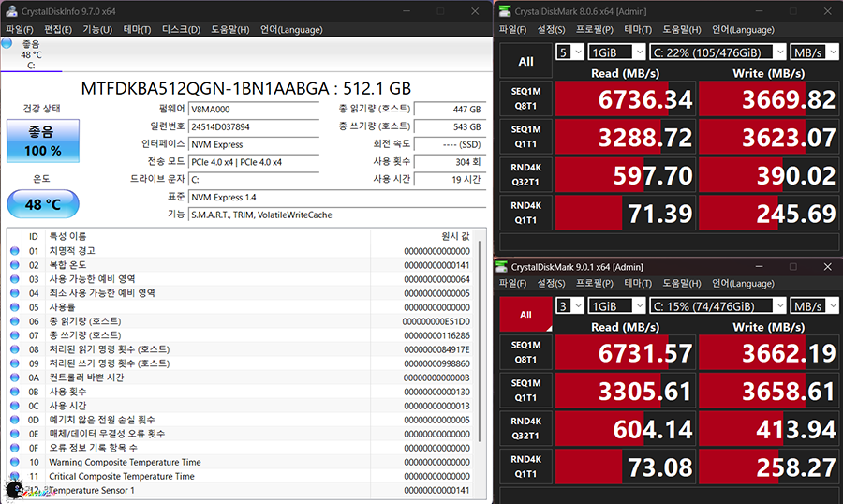The image size is (843, 504).
Task: Run RND4K Q32T1 test in CrystalDiskMark 9.0.1
Action: tap(525, 429)
